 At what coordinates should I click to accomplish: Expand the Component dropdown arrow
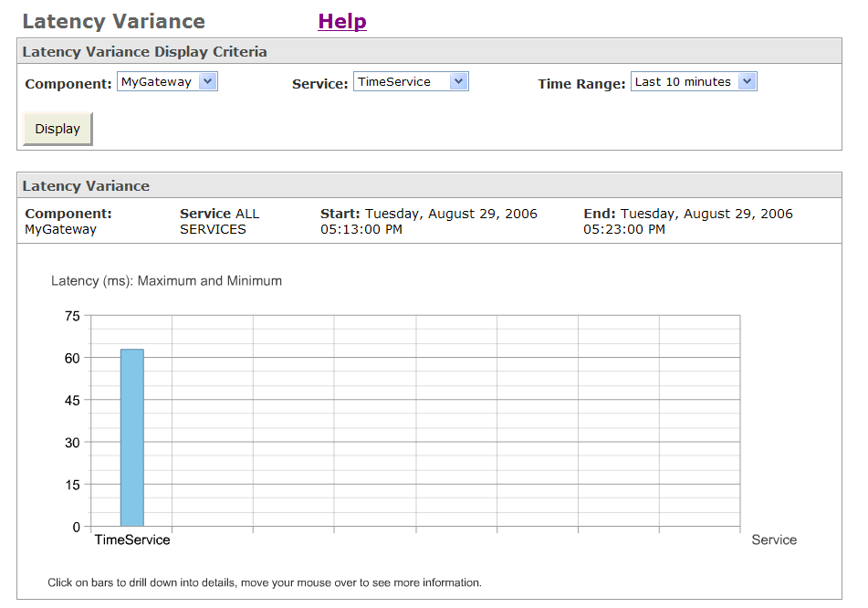[207, 81]
